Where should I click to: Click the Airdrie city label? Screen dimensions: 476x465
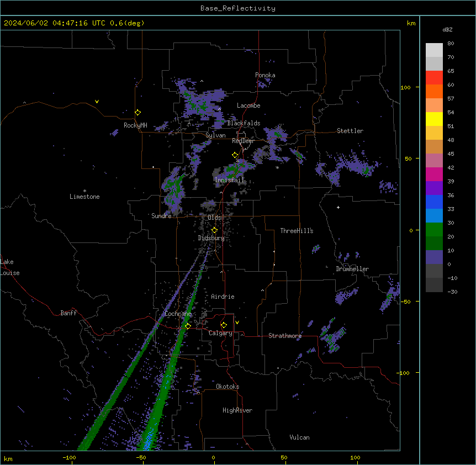click(223, 297)
